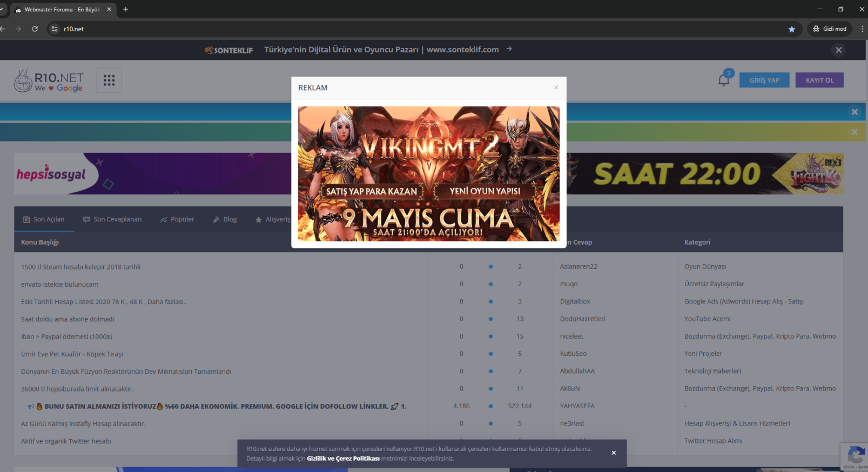Dismiss the cookie notice
The height and width of the screenshot is (472, 868).
point(614,453)
